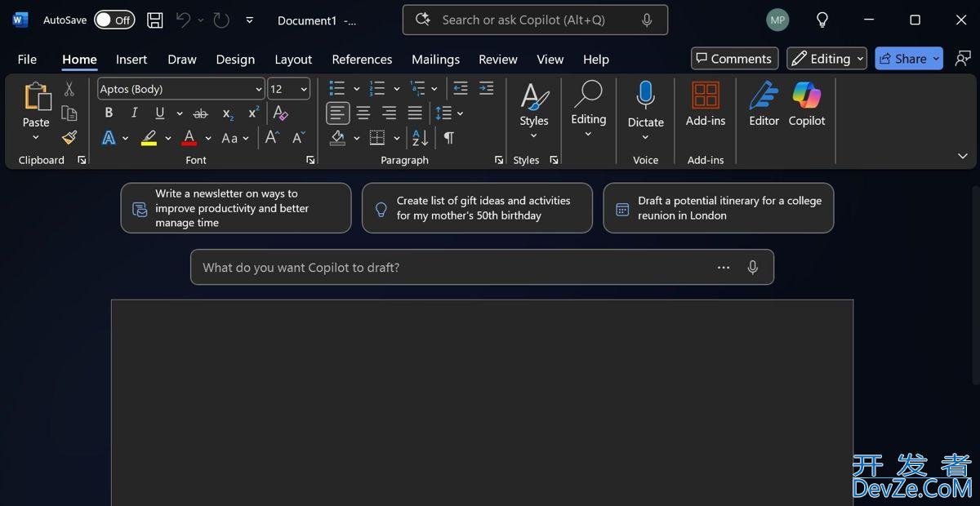Click the Redo arrow

click(221, 20)
